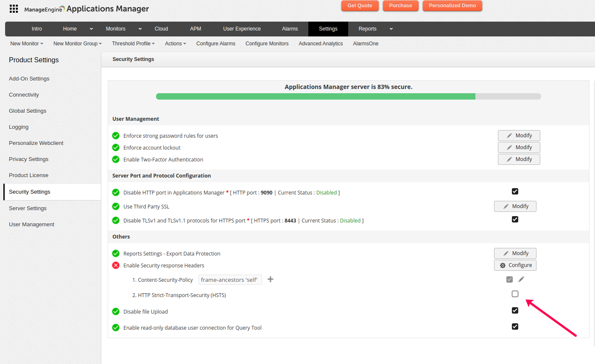
Task: Click green check icon beside Disable file Upload
Action: (116, 311)
